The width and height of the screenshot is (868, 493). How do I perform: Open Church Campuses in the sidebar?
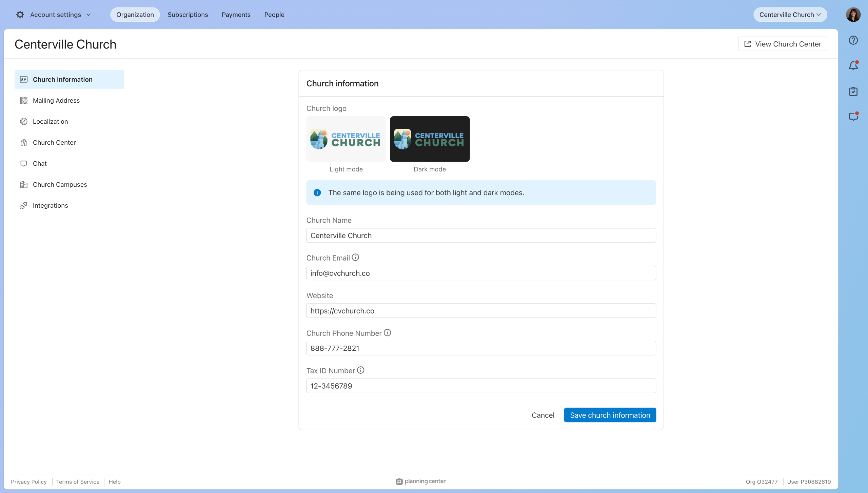pos(69,185)
